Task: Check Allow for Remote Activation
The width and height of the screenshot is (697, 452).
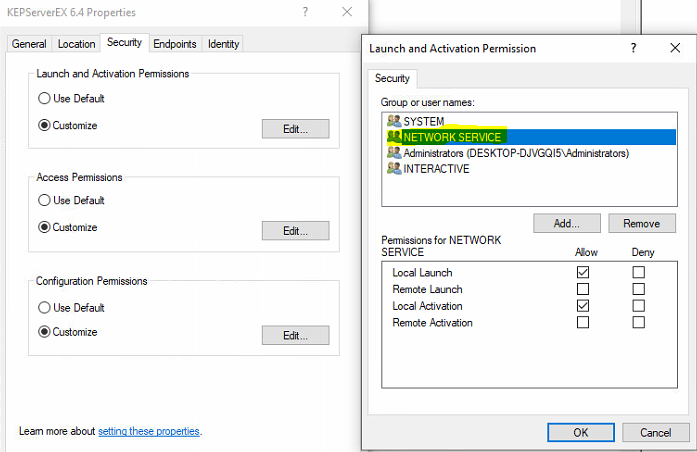Action: (x=583, y=322)
